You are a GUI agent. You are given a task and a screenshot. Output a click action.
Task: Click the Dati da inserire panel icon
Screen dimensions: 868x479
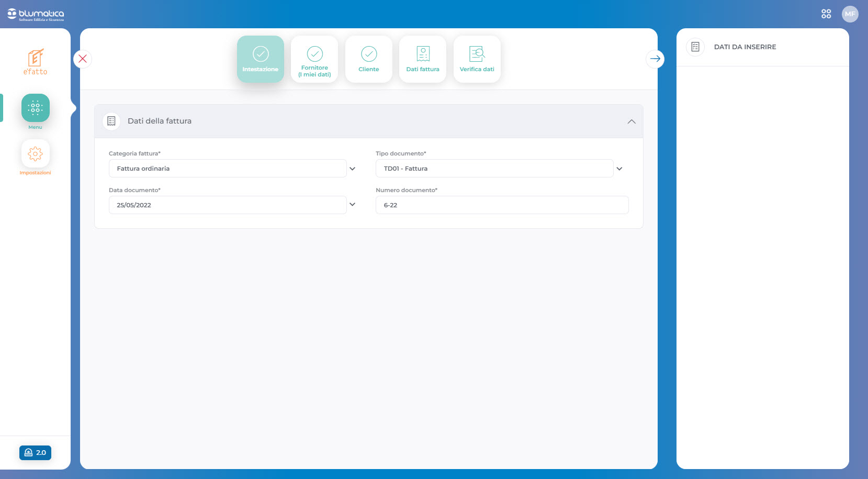click(695, 47)
